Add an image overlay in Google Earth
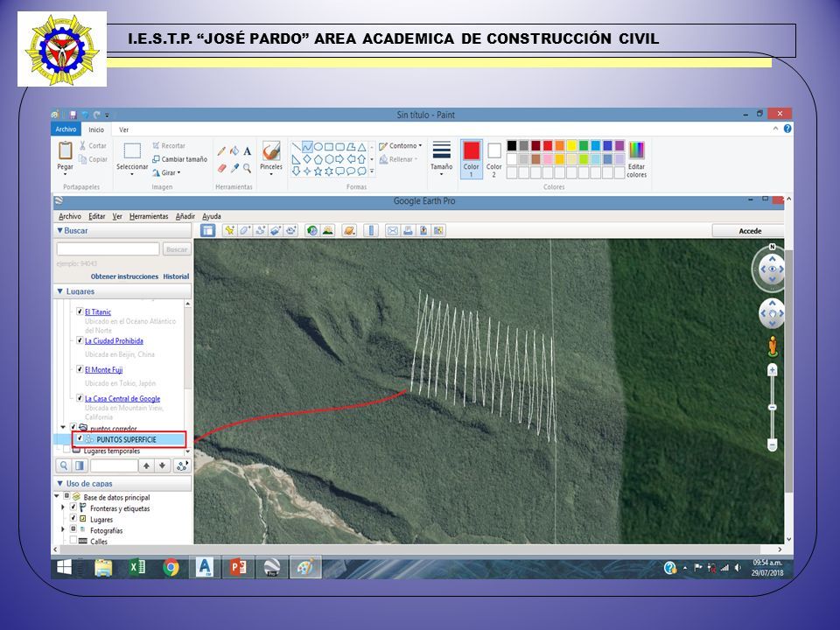 click(276, 230)
